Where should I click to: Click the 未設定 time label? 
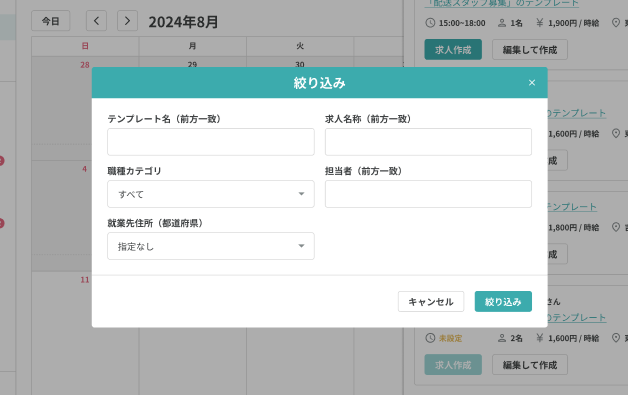click(451, 339)
